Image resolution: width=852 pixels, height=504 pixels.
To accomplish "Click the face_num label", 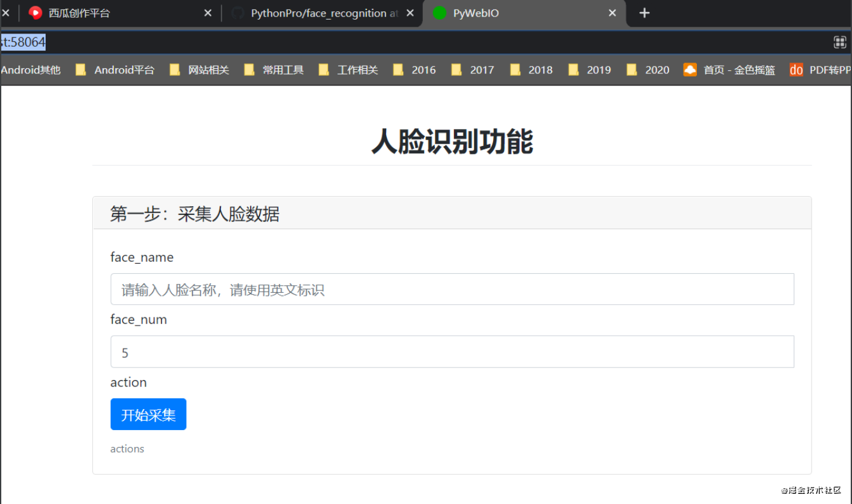I will pos(139,319).
